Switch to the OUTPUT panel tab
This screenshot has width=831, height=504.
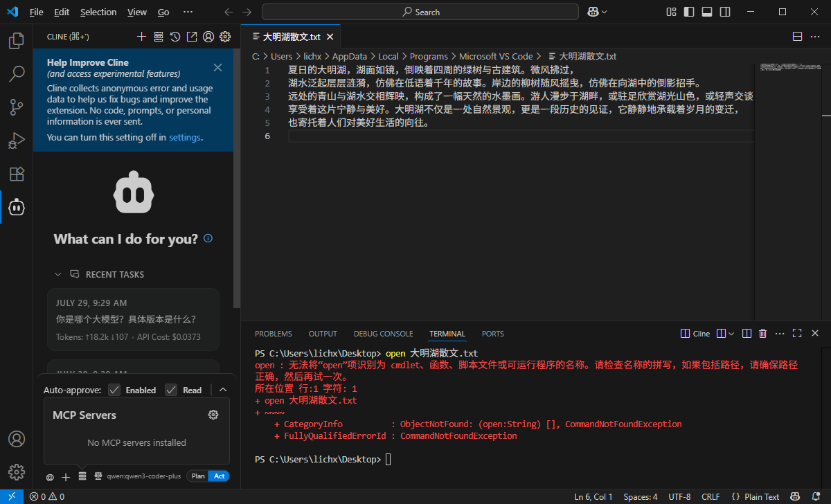point(323,334)
